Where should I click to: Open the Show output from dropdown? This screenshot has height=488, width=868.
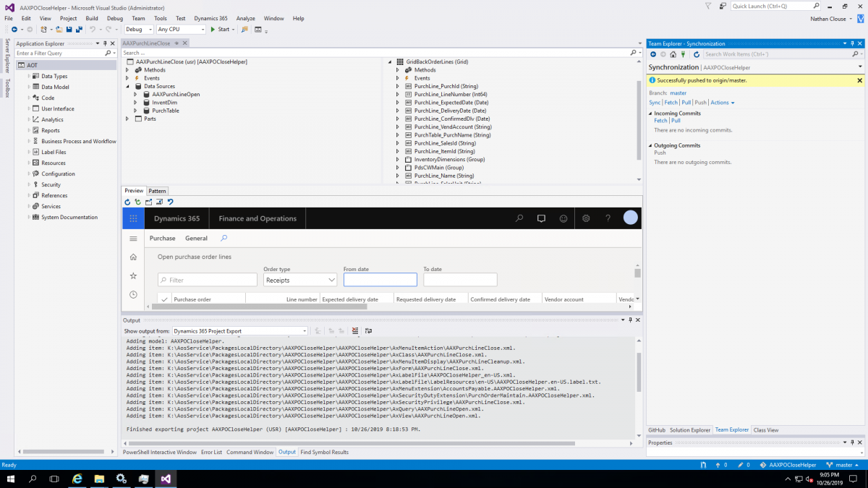[239, 330]
